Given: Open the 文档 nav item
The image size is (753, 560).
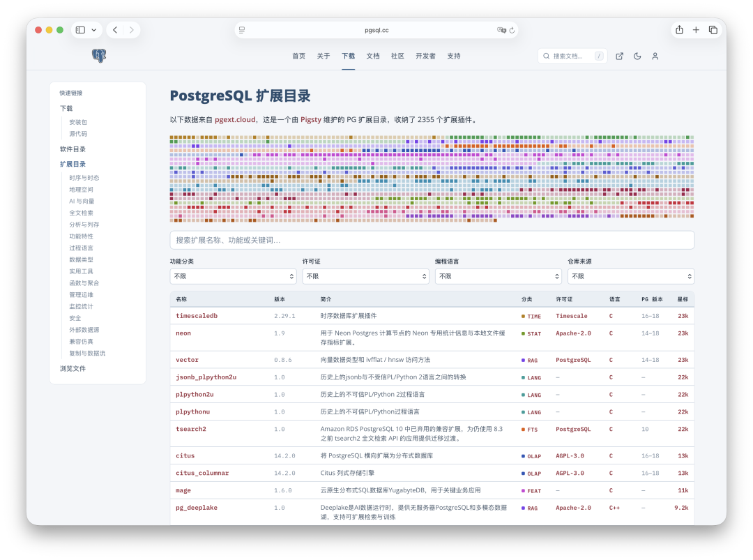Looking at the screenshot, I should (x=372, y=56).
